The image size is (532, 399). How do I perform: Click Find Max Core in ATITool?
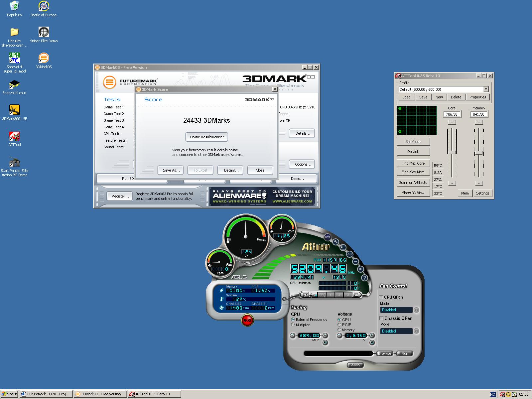click(413, 163)
